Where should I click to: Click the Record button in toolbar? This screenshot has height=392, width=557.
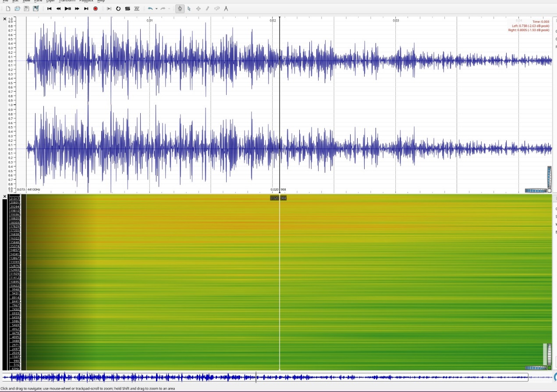[x=96, y=9]
